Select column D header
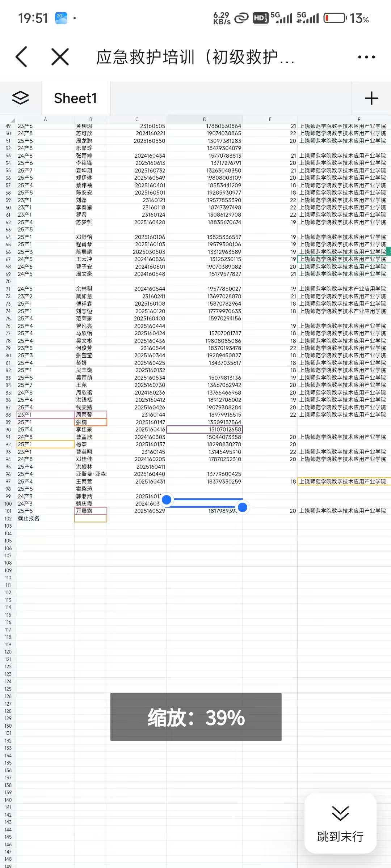 pos(205,119)
